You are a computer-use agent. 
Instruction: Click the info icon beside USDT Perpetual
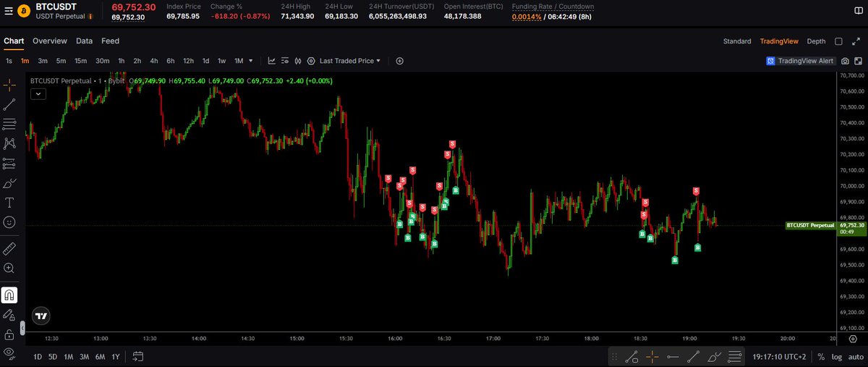[x=90, y=16]
